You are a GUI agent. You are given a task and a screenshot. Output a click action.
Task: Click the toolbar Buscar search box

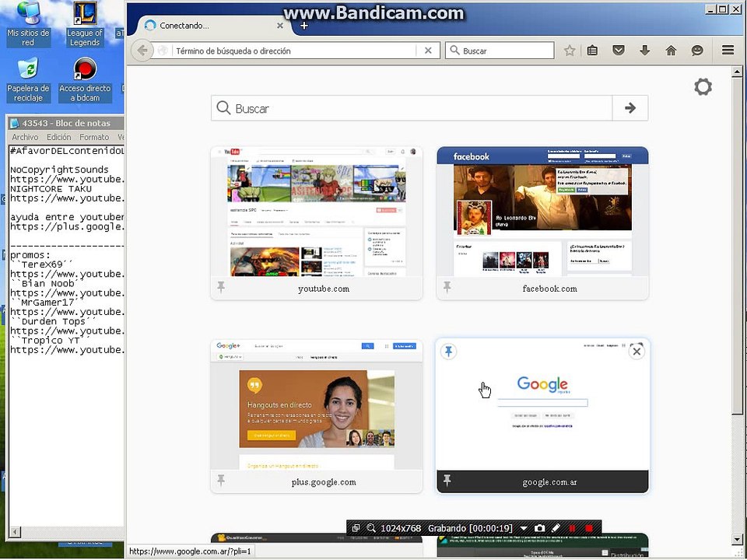(500, 51)
